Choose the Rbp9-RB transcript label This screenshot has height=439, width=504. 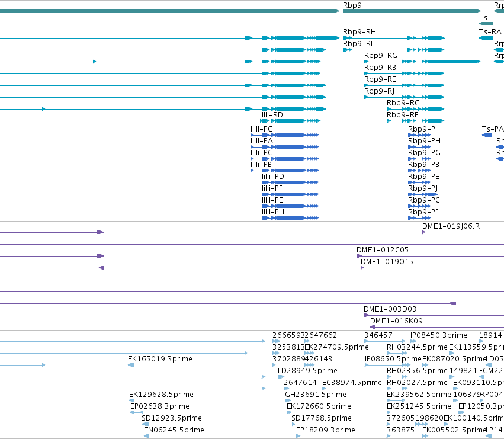tap(380, 68)
